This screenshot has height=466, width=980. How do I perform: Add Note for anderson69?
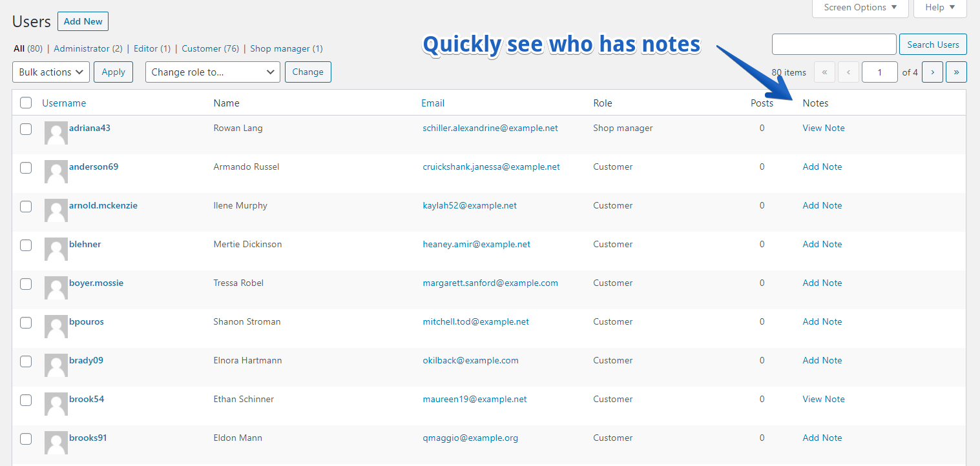pos(822,167)
